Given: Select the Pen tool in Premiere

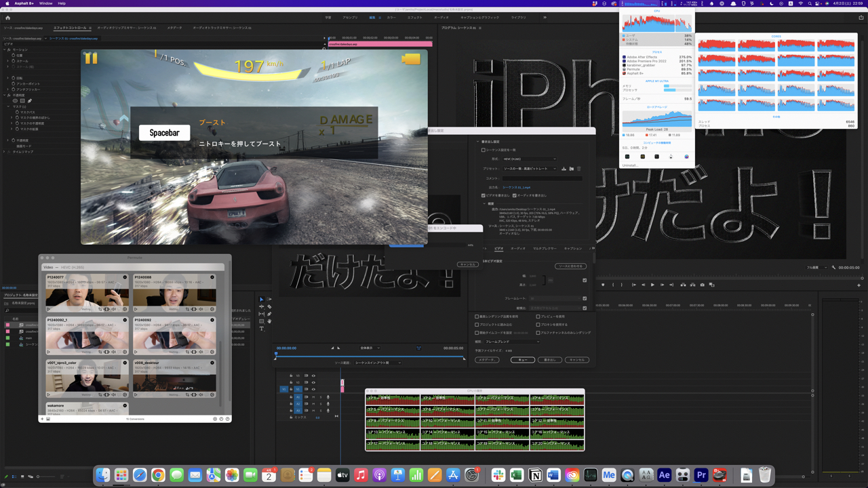Looking at the screenshot, I should pyautogui.click(x=269, y=314).
